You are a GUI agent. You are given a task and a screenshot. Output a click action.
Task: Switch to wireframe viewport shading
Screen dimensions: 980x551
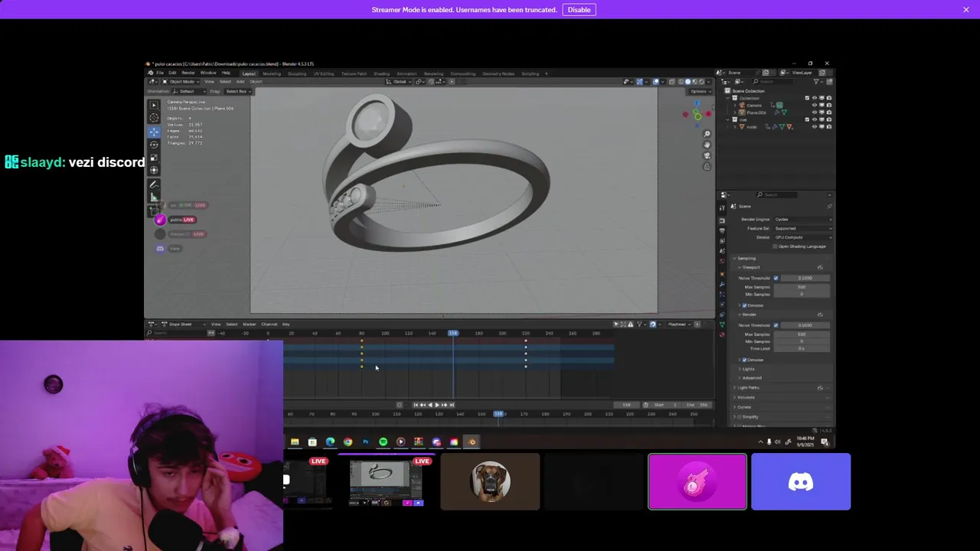tap(681, 82)
